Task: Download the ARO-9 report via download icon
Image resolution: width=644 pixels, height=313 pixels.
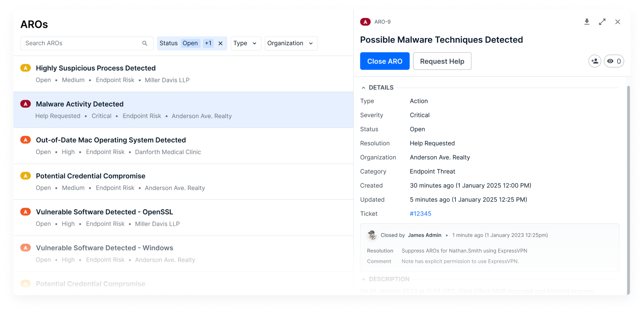Action: 587,21
